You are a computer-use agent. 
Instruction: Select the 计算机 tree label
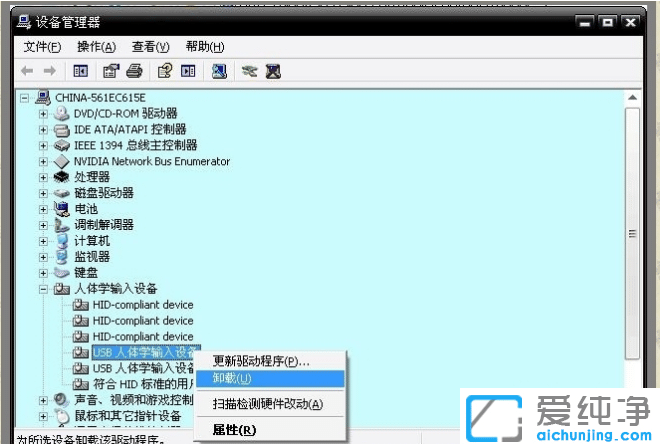point(92,241)
